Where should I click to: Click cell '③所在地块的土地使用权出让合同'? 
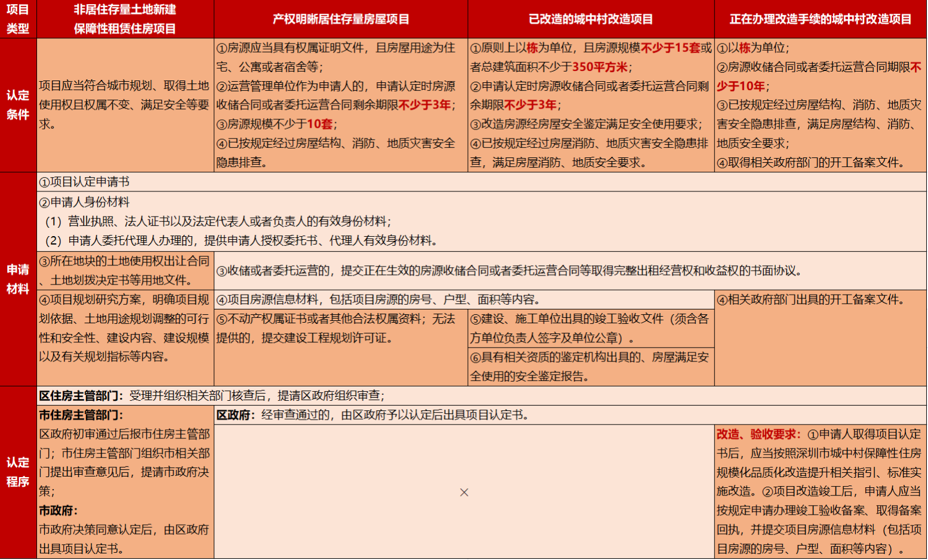125,270
